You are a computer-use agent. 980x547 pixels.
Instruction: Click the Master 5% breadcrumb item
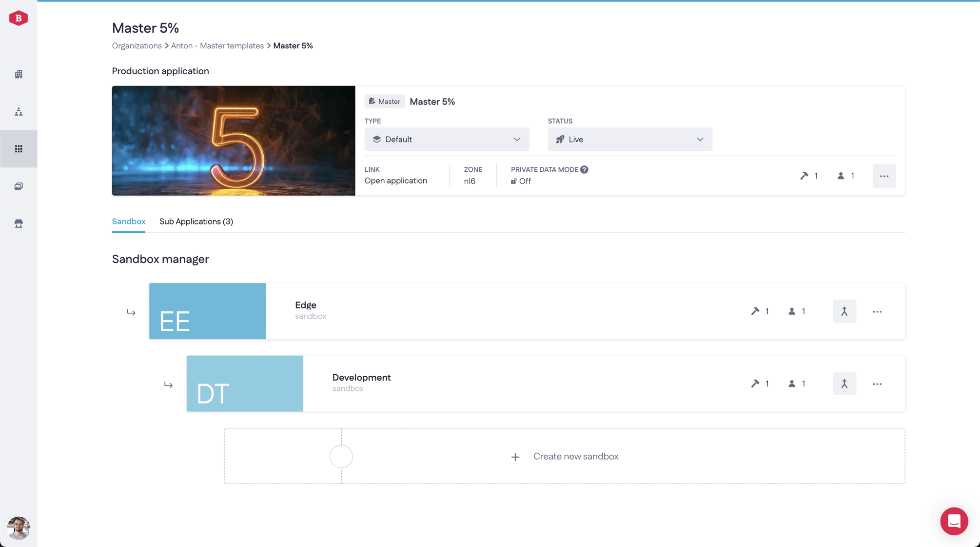point(293,45)
